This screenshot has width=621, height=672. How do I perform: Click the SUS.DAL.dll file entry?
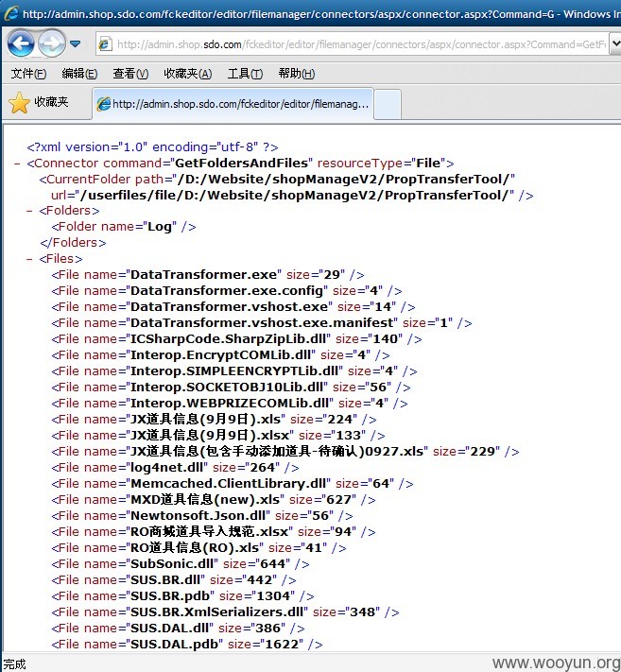click(178, 629)
